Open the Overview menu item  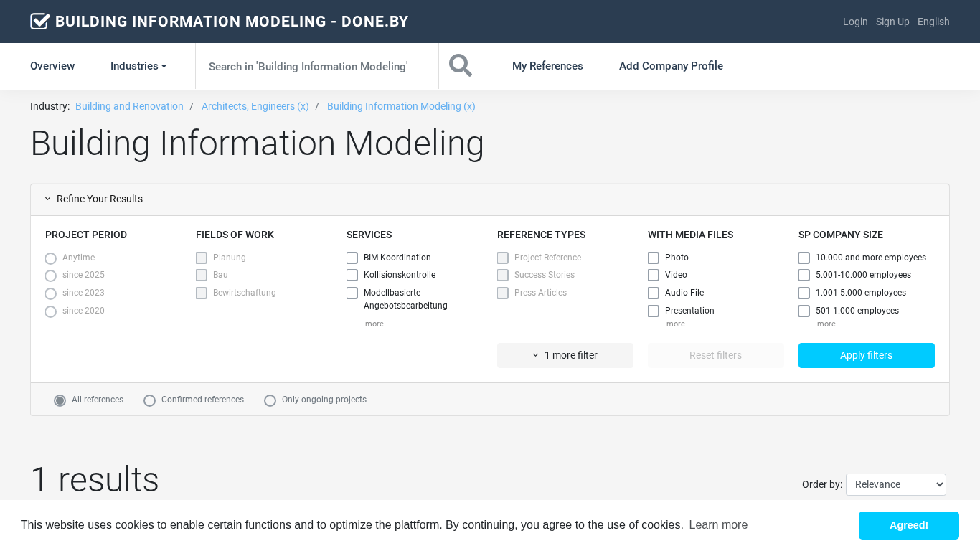[52, 66]
